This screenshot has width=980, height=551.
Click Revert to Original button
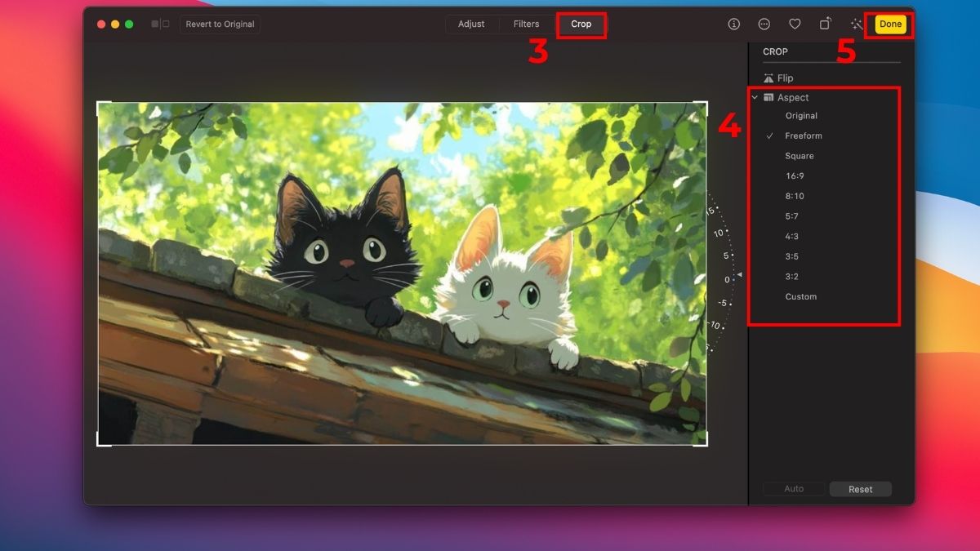[220, 24]
